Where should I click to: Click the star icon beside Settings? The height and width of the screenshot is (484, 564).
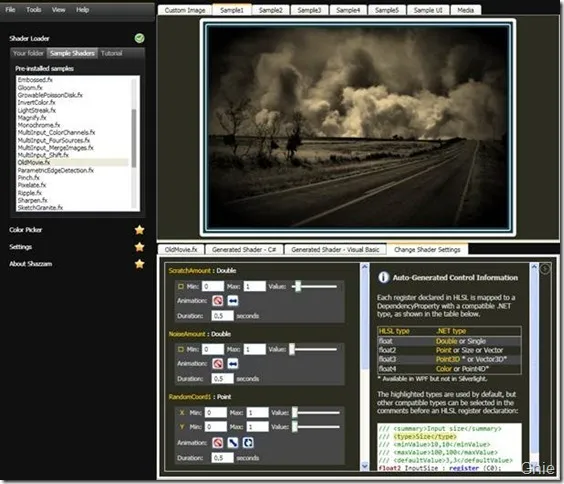pos(140,247)
